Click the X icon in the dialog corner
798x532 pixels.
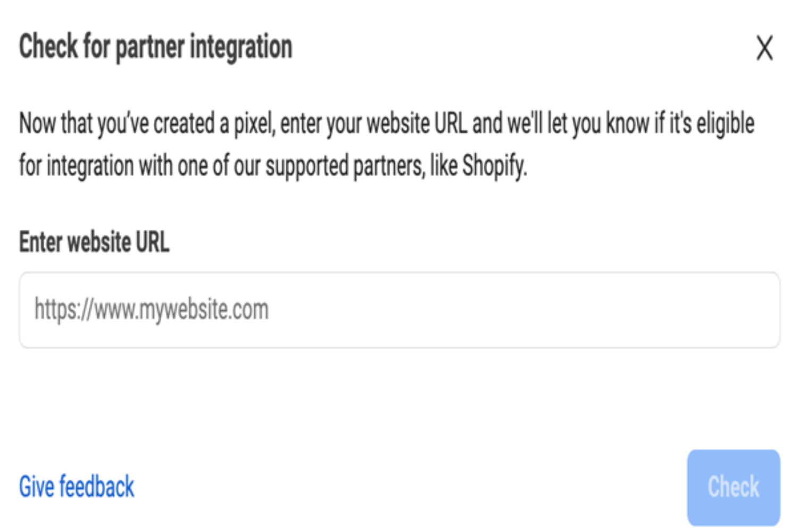(x=764, y=48)
